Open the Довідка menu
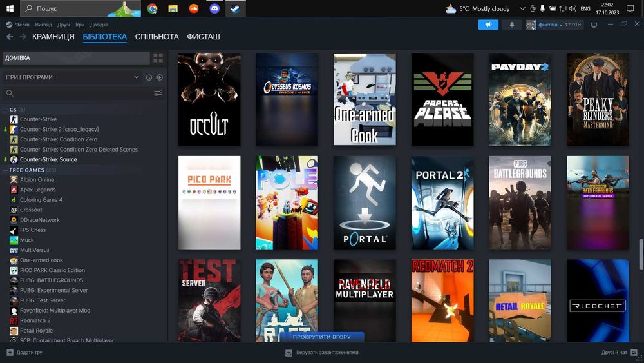 [99, 25]
